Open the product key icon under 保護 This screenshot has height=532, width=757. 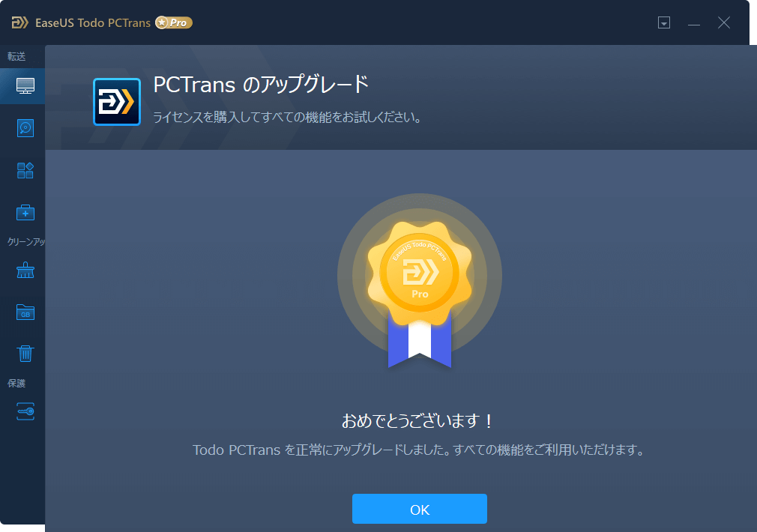(x=25, y=411)
